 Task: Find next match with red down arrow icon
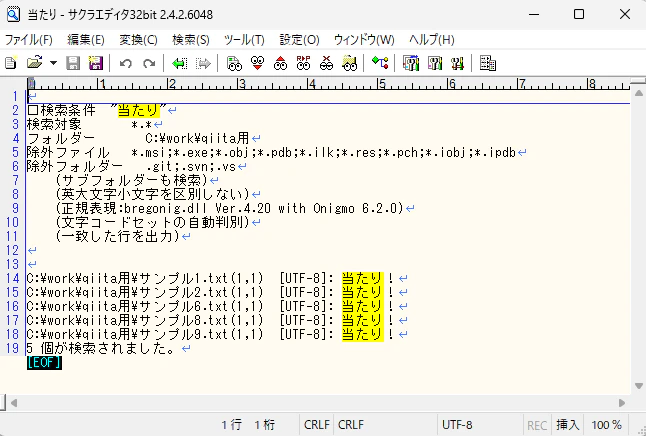tap(257, 63)
